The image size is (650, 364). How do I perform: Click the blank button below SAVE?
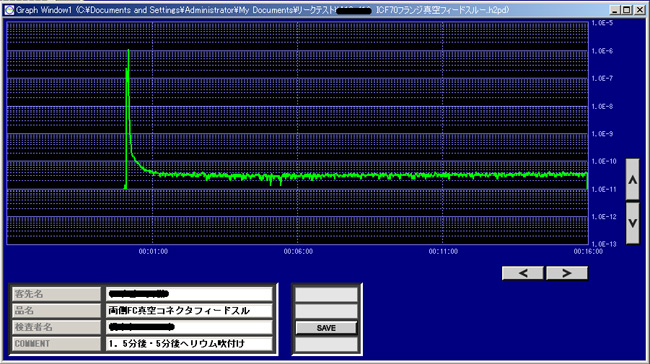[x=326, y=345]
